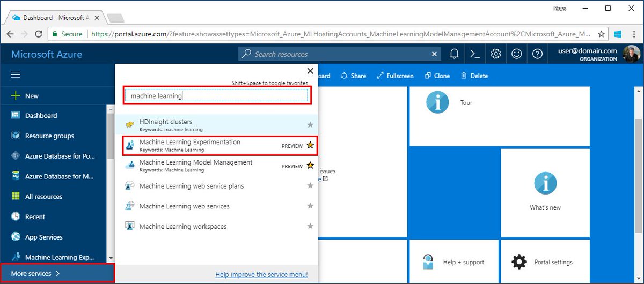
Task: Click the Recent clock icon
Action: point(15,217)
